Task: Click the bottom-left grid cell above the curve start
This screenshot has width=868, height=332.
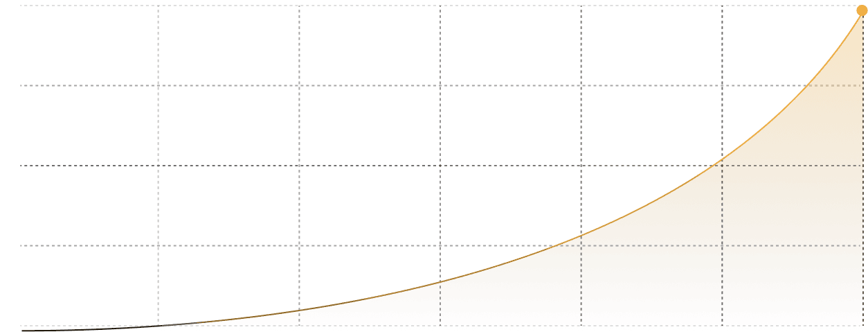Action: pos(90,284)
